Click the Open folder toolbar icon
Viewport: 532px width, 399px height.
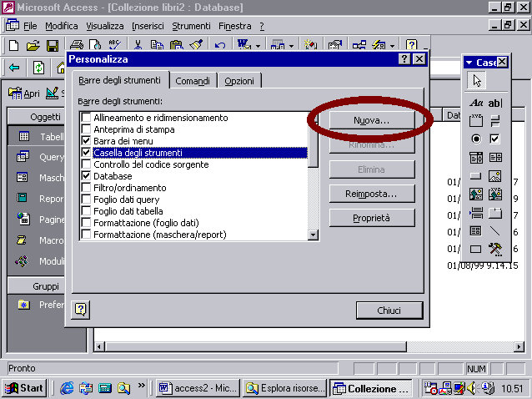click(x=33, y=45)
